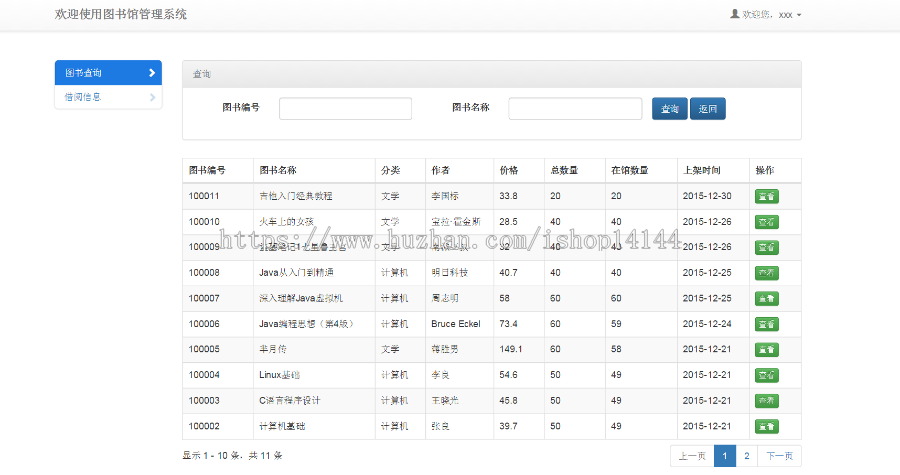Click the record count text 显示 1 - 10 条
The width and height of the screenshot is (900, 475).
coord(212,456)
